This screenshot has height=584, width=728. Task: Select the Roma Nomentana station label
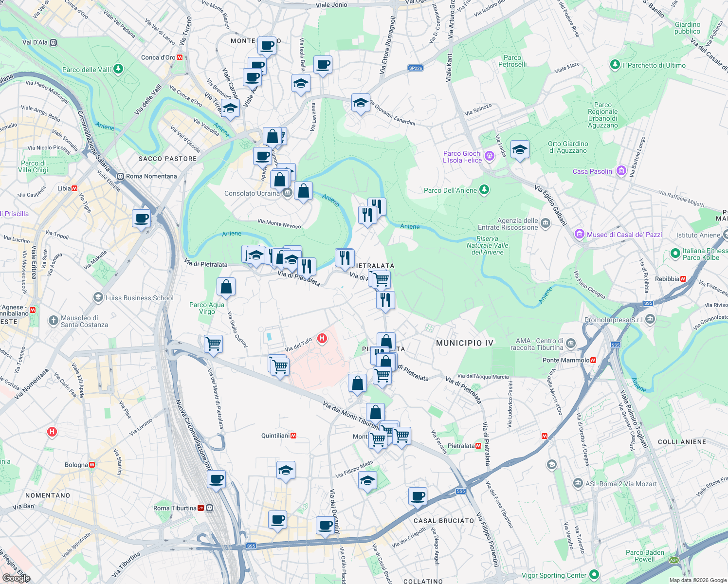tap(151, 176)
